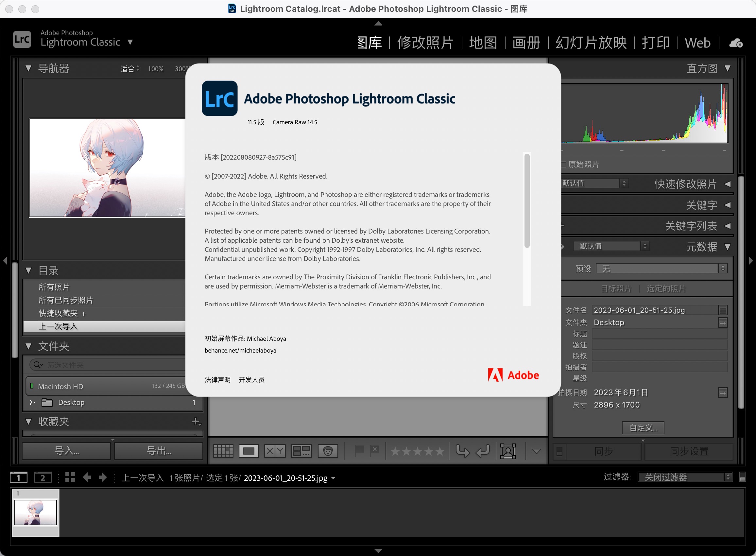Click the LrC logo identity plate
Viewport: 756px width, 556px height.
point(22,39)
